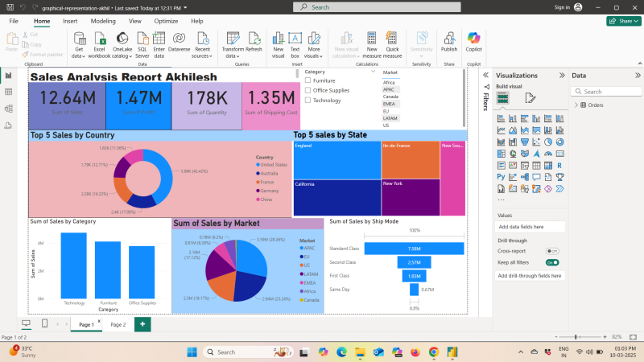The height and width of the screenshot is (362, 644).
Task: Check the Furniture category checkbox
Action: [x=308, y=80]
